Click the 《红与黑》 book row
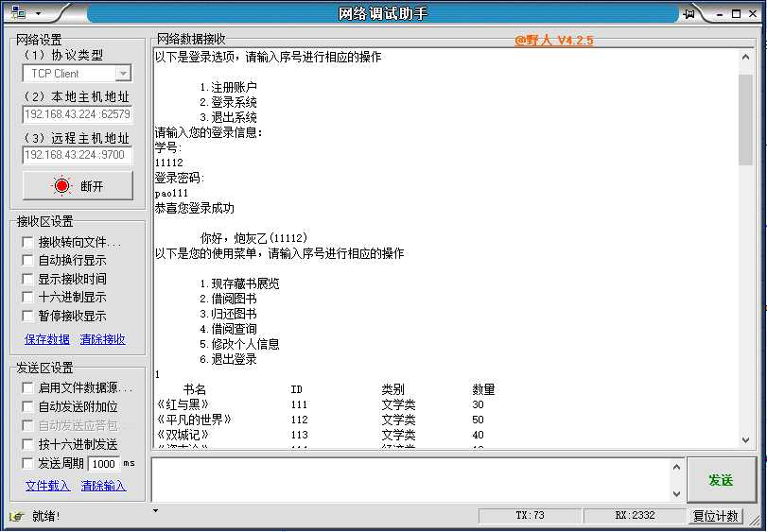This screenshot has width=767, height=532. [320, 404]
